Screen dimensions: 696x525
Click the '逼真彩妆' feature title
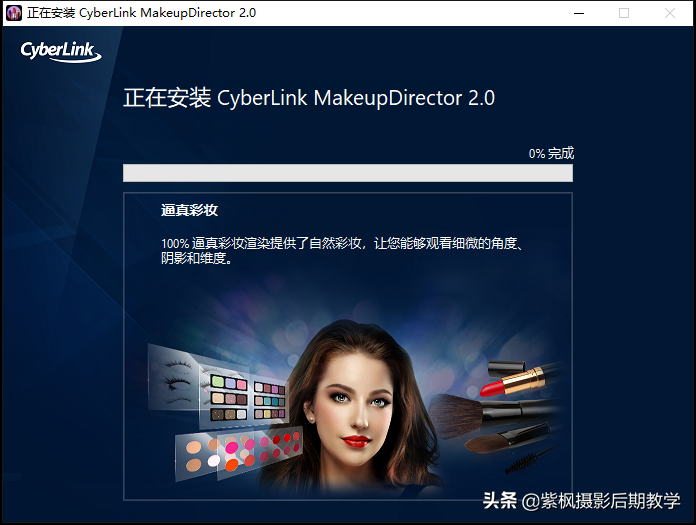click(190, 210)
